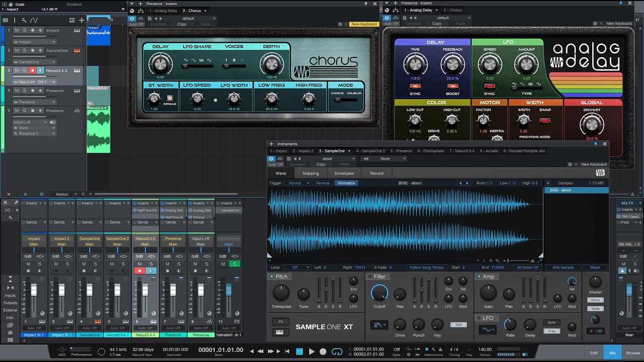
Task: Open the default preset dropdown in Chorus window
Action: 191,19
